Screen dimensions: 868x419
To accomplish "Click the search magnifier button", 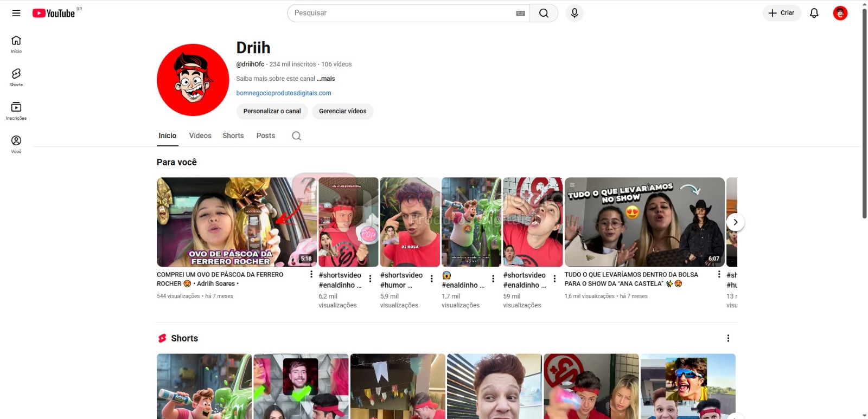I will coord(544,13).
